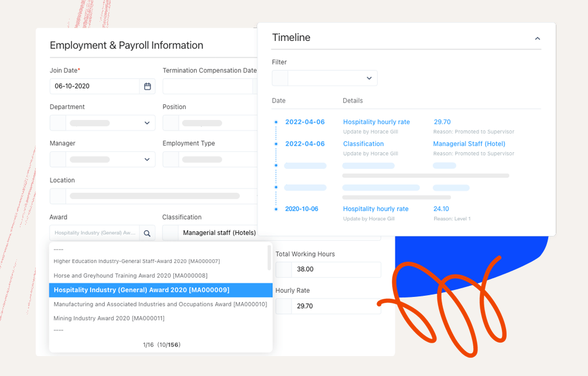Open the Timeline Filter dropdown
Image resolution: width=588 pixels, height=376 pixels.
[x=324, y=78]
